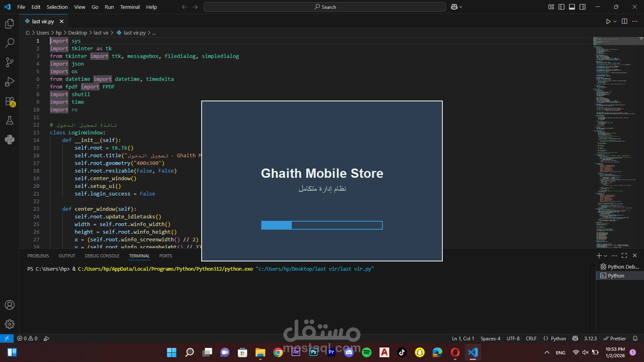644x362 pixels.
Task: Toggle the bottom Panel visibility
Action: click(x=572, y=7)
